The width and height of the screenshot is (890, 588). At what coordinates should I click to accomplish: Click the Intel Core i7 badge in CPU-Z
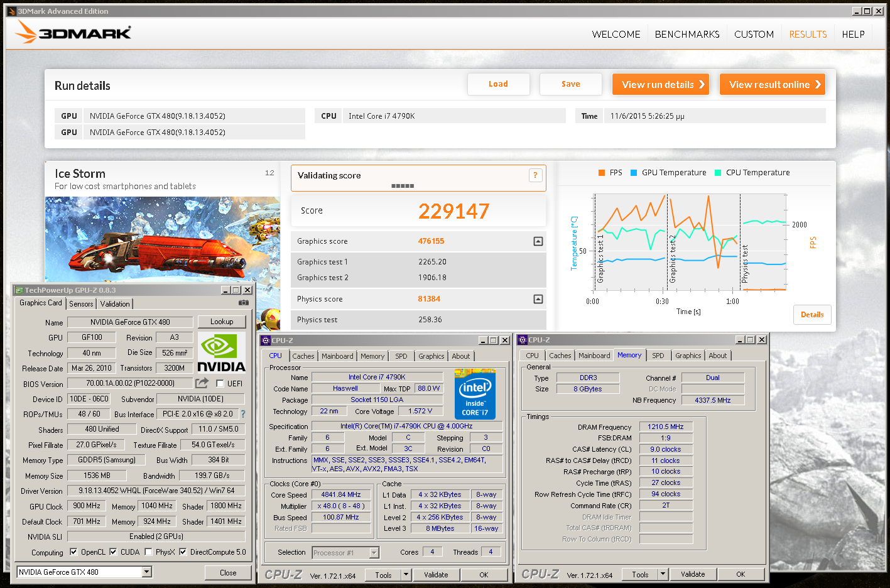[475, 394]
